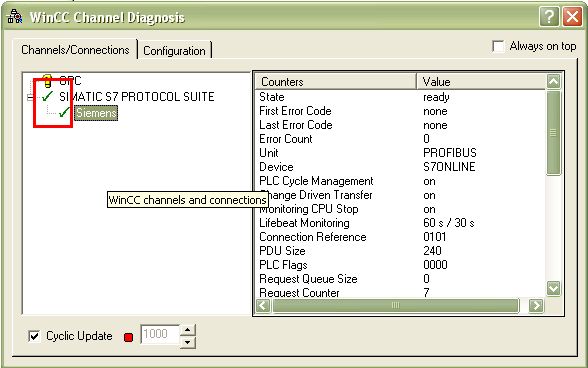Click the OPC channel icon
The image size is (588, 368).
(x=47, y=80)
